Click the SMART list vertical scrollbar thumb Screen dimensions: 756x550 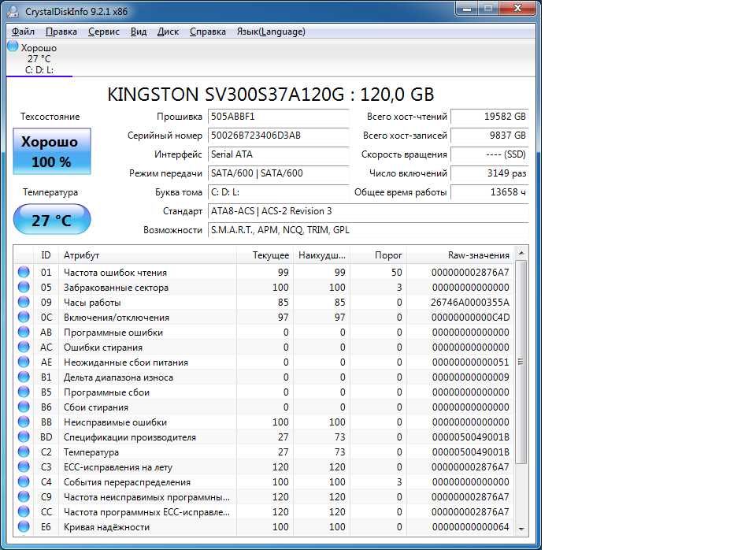pos(521,362)
